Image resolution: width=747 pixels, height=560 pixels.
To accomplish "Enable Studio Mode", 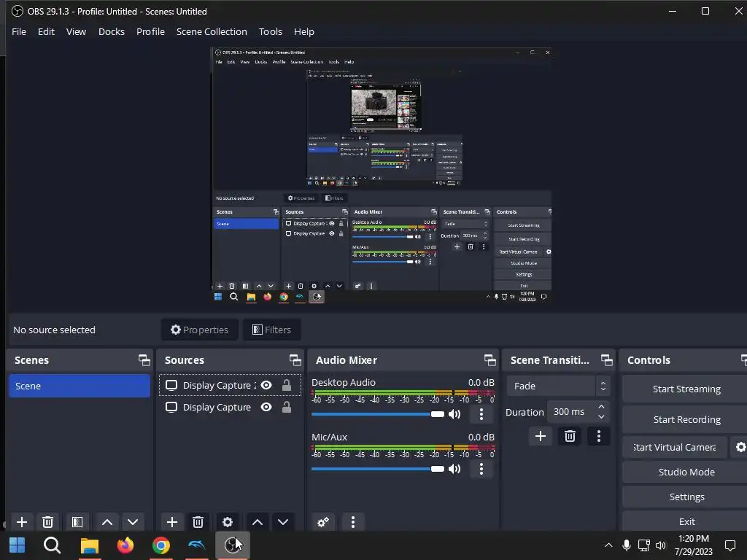I will tap(686, 472).
